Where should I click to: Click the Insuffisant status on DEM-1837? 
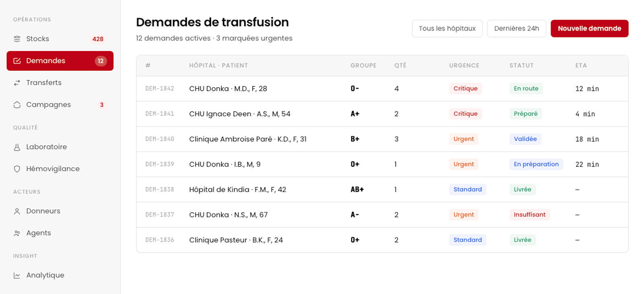click(530, 215)
